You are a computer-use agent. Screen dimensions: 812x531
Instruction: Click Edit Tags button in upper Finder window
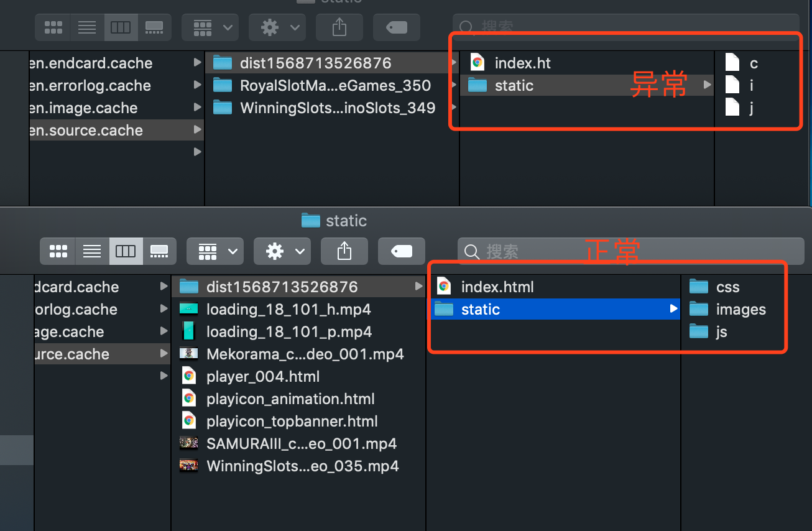397,27
